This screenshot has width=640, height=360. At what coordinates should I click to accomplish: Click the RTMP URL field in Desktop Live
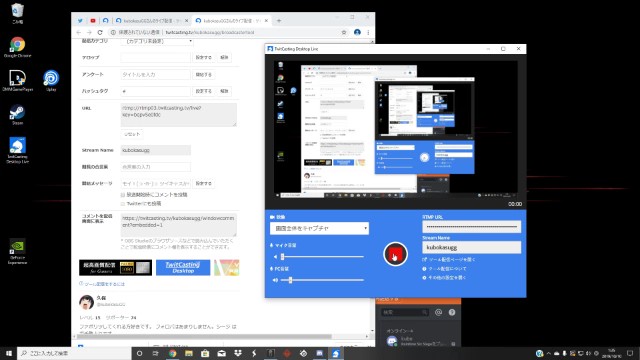point(471,227)
